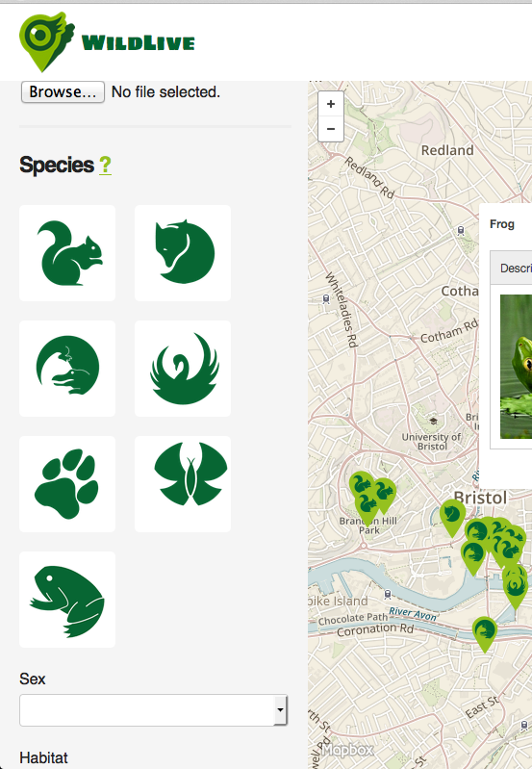The image size is (532, 769).
Task: Click the Brandon Hill Park map label
Action: [x=367, y=525]
